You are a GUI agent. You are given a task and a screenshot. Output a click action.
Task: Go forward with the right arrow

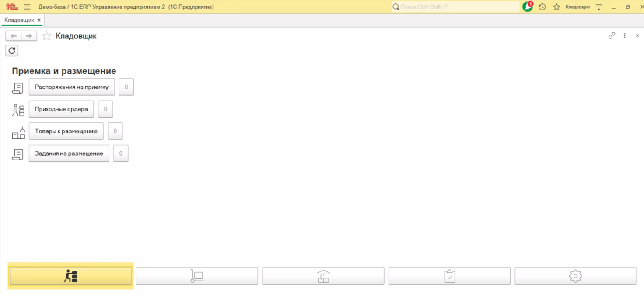(29, 36)
